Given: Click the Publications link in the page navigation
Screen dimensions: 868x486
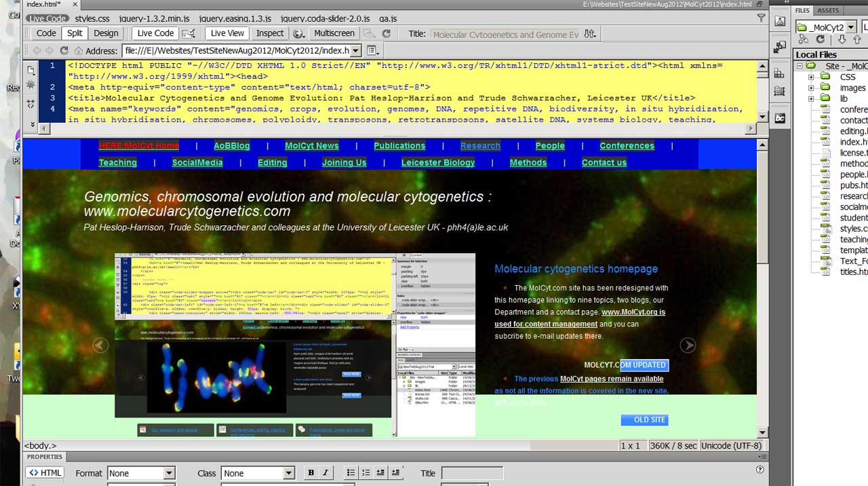Looking at the screenshot, I should [399, 146].
